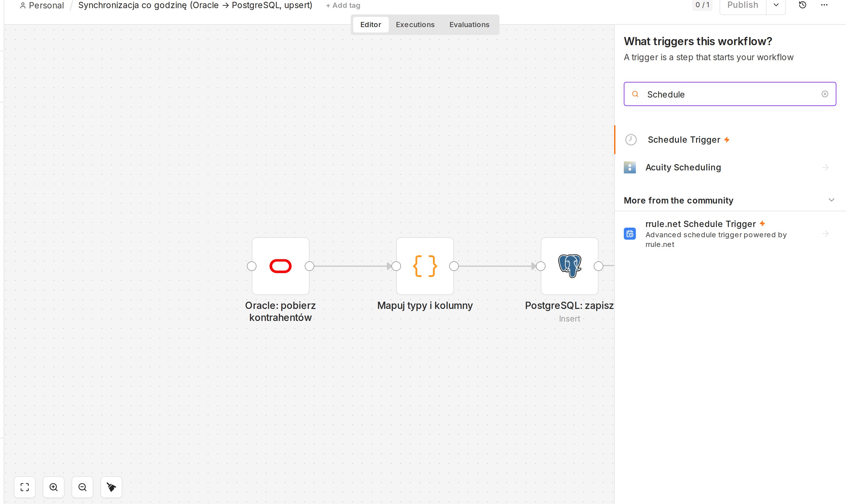846x504 pixels.
Task: Click the Publish button
Action: pyautogui.click(x=743, y=5)
